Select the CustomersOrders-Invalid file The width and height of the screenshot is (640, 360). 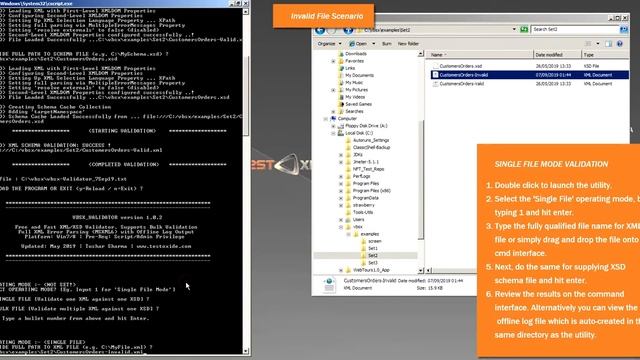464,75
